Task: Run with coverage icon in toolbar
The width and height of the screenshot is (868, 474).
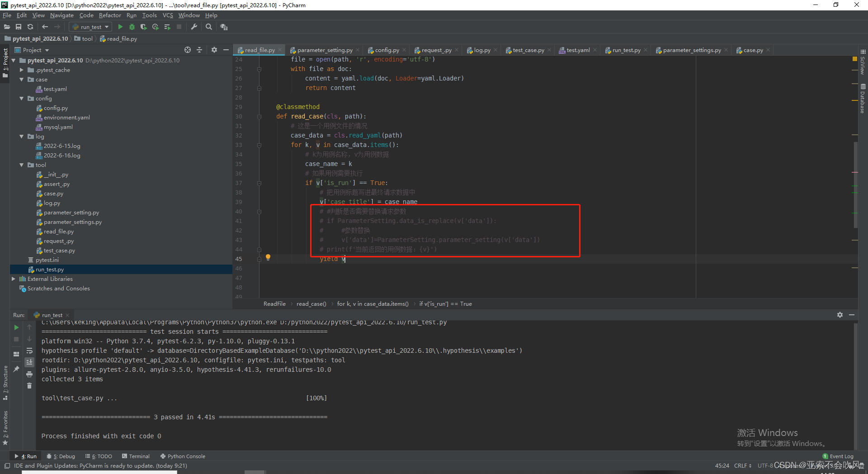Action: 144,27
